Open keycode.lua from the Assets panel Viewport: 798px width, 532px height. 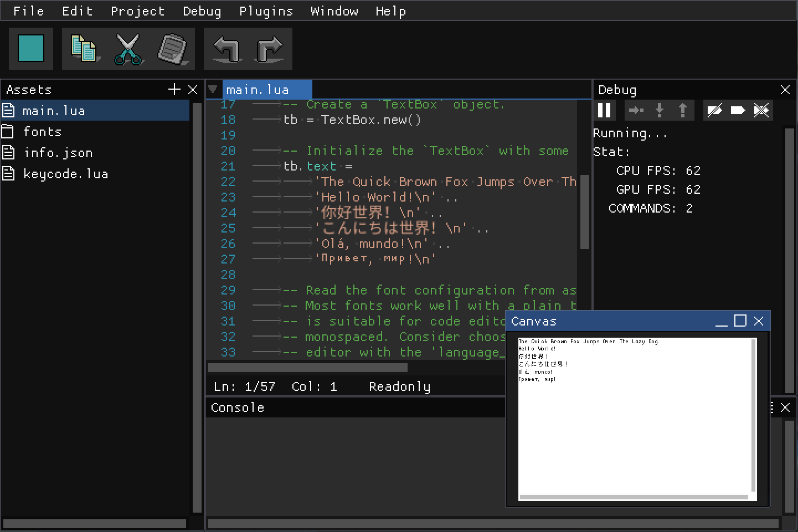pyautogui.click(x=65, y=174)
